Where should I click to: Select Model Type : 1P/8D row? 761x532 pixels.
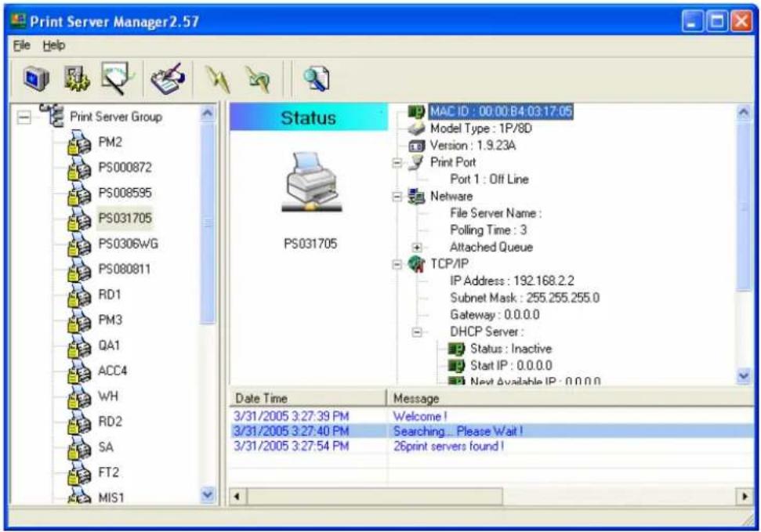(481, 128)
